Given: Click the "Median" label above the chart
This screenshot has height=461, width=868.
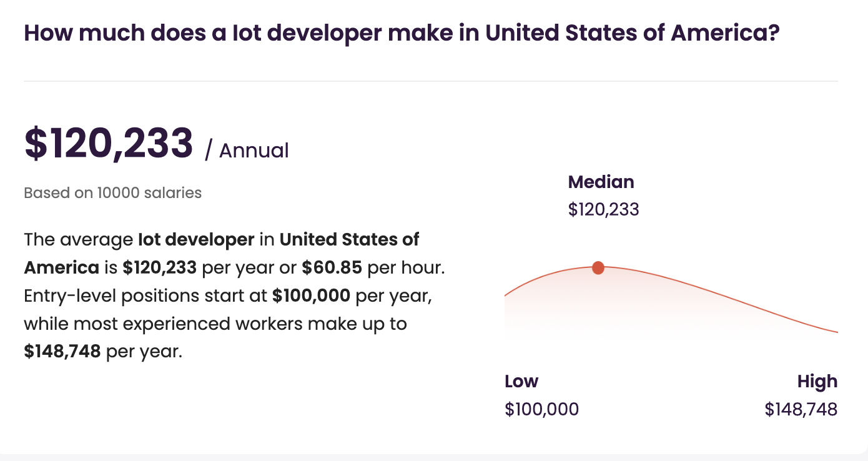Looking at the screenshot, I should coord(601,182).
